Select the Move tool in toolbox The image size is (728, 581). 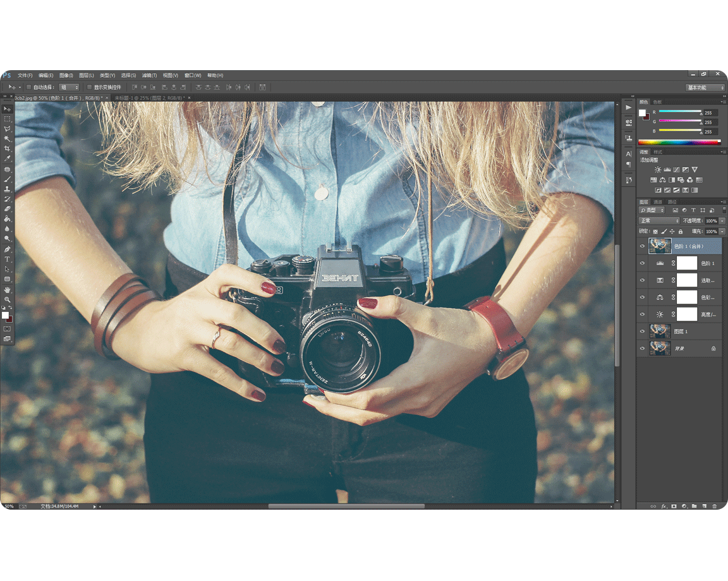[x=7, y=109]
